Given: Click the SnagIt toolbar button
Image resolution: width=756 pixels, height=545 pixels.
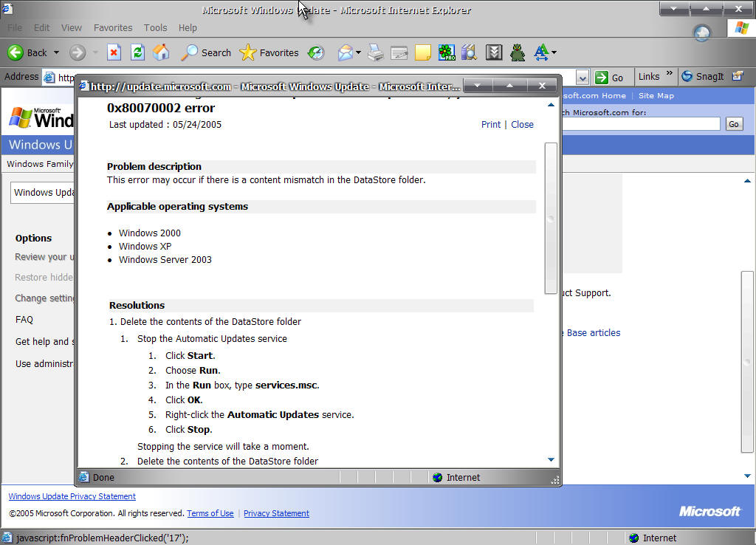Looking at the screenshot, I should coord(703,76).
